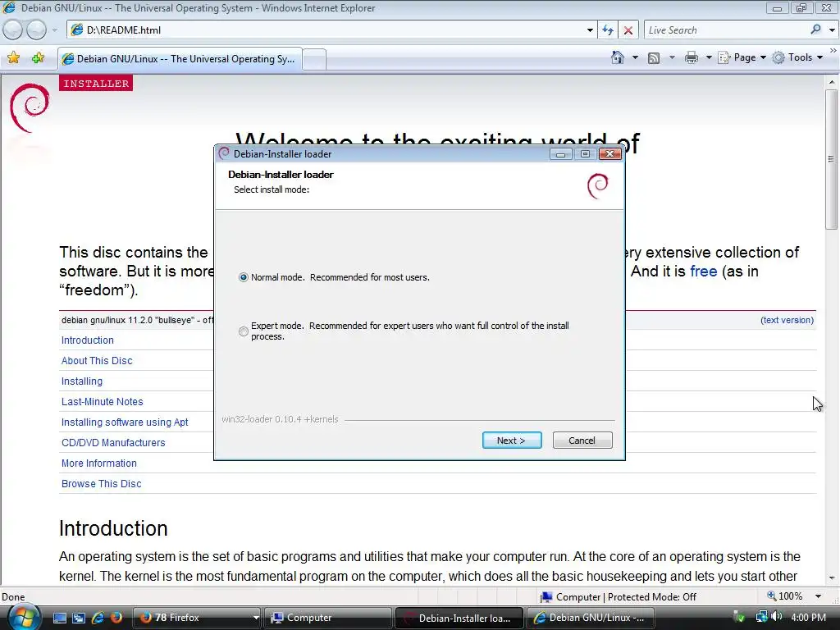Screen dimensions: 840x630
Task: Select the Expert mode radio button
Action: point(243,331)
